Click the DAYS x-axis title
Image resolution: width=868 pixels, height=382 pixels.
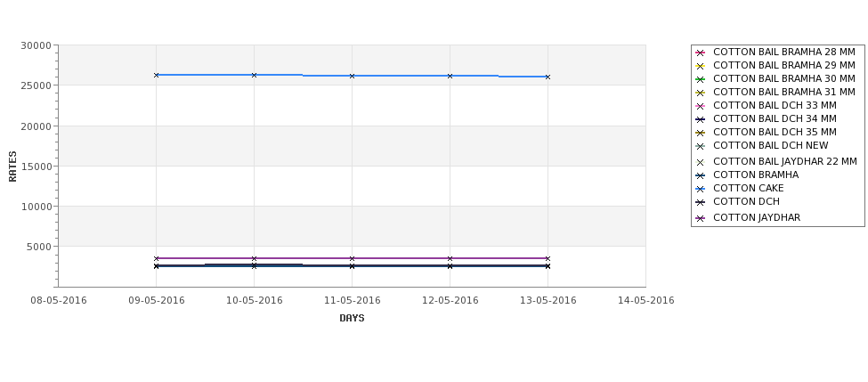[352, 319]
